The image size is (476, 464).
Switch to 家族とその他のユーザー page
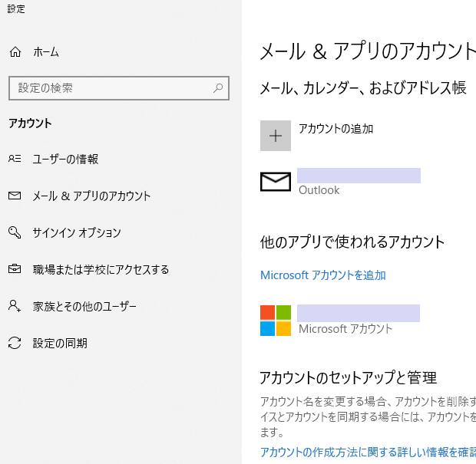(x=84, y=306)
